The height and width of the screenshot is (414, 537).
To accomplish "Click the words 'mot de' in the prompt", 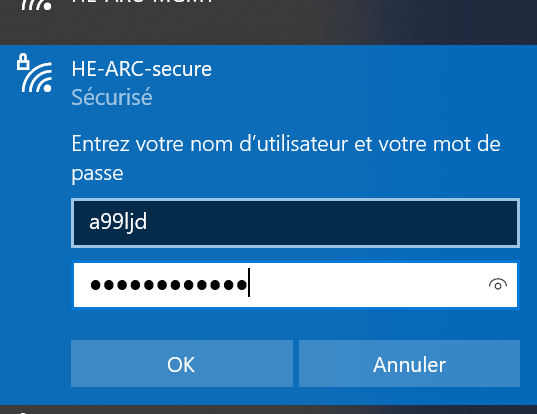I will [x=466, y=143].
